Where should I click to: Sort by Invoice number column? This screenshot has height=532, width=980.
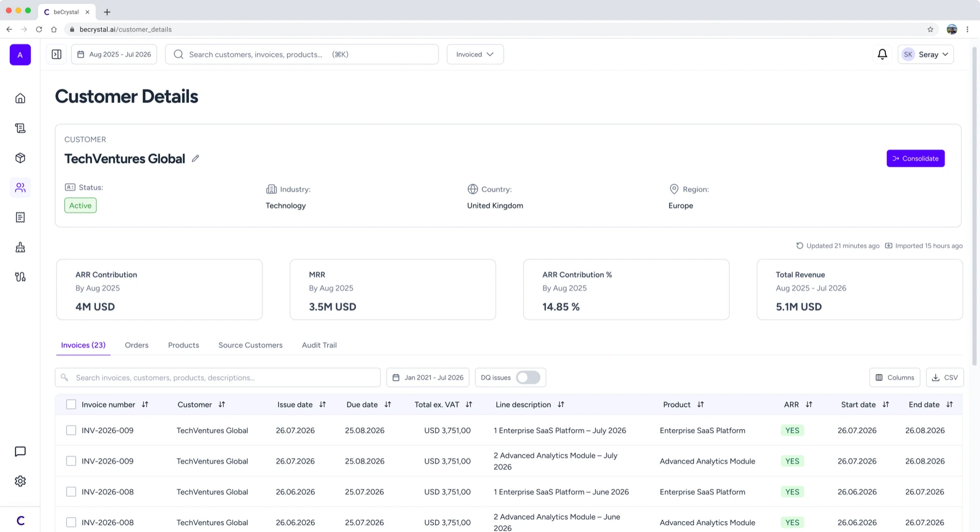145,405
